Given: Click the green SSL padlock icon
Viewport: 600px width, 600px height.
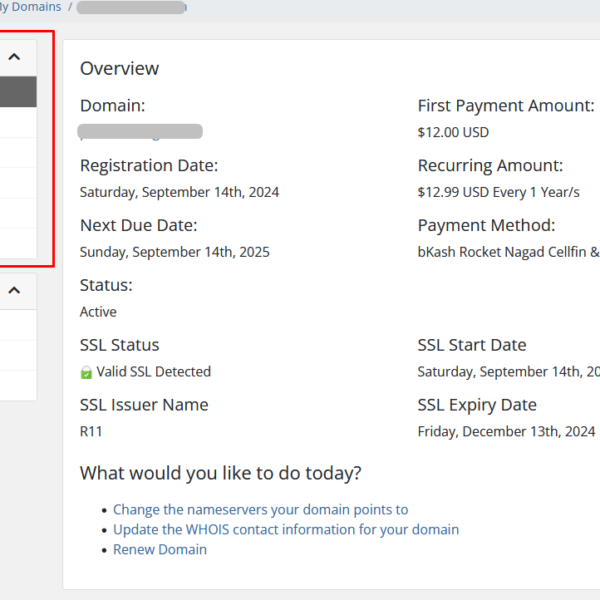Looking at the screenshot, I should (x=86, y=372).
